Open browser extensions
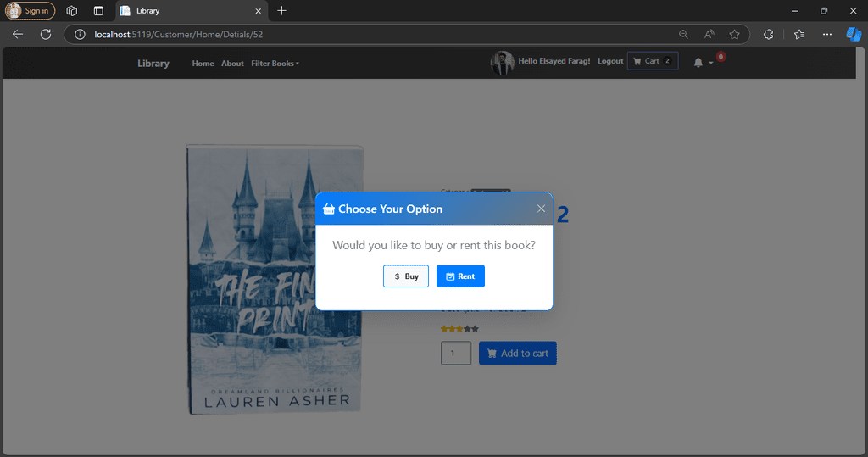Viewport: 868px width, 457px height. click(x=768, y=35)
